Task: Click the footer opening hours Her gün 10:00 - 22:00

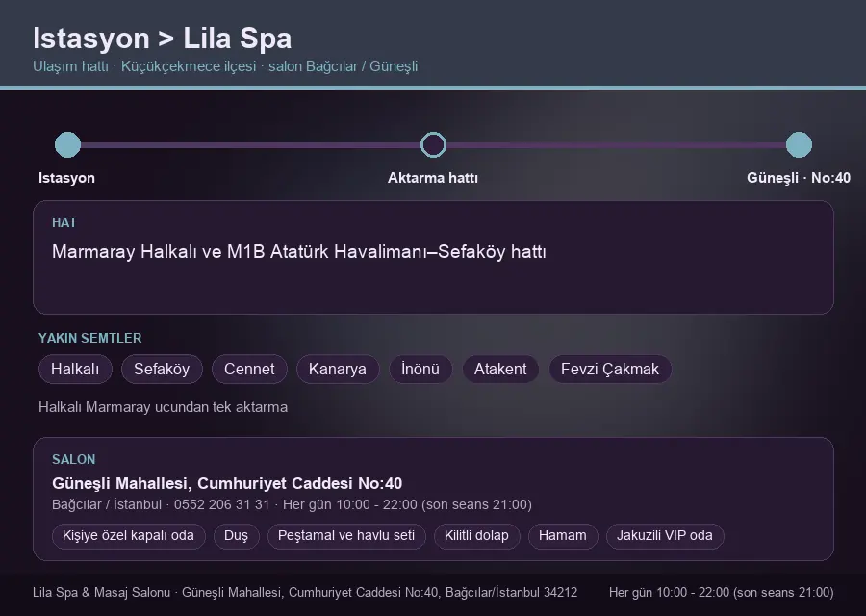Action: click(x=721, y=592)
